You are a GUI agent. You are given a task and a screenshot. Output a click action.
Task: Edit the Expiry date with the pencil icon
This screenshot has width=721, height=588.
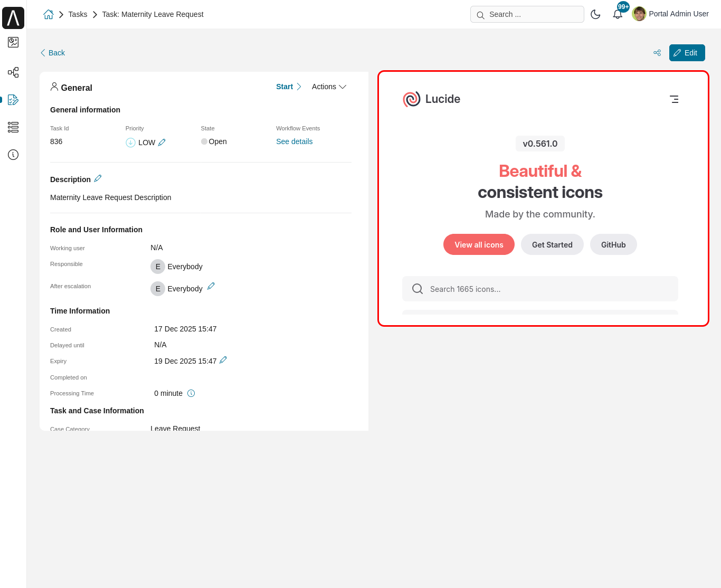(223, 360)
